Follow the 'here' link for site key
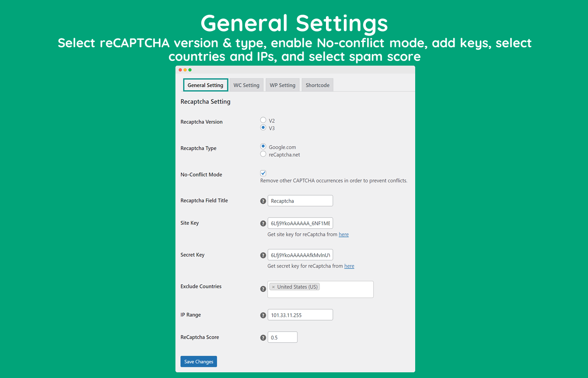The width and height of the screenshot is (588, 378). click(x=344, y=234)
